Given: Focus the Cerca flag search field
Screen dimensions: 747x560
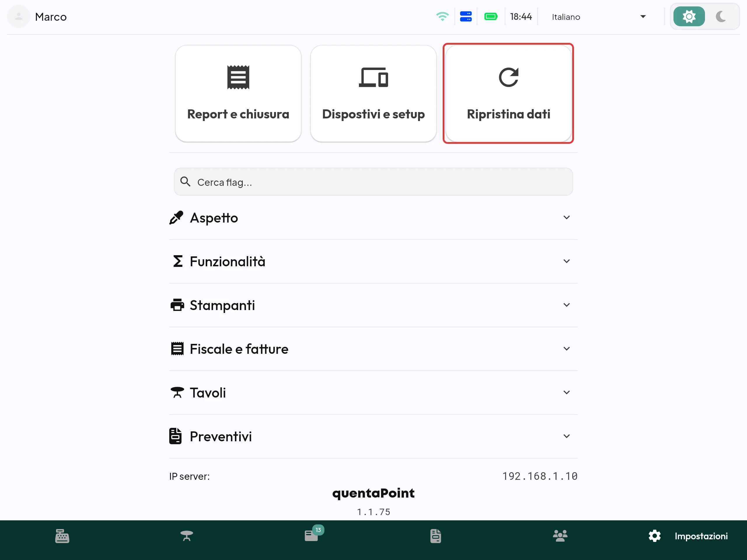Looking at the screenshot, I should coord(373,182).
